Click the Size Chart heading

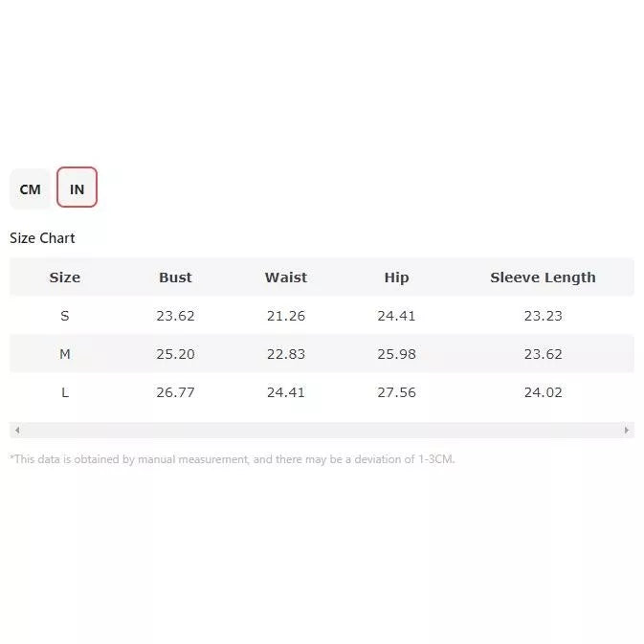click(42, 238)
